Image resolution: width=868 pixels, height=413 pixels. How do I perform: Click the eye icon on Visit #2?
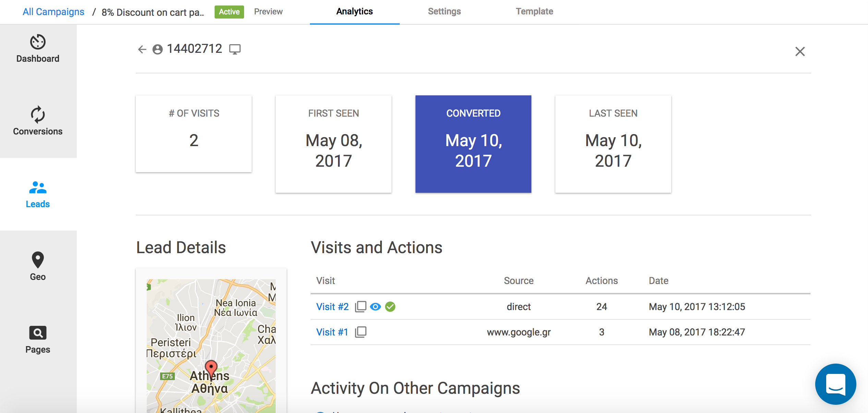point(375,307)
